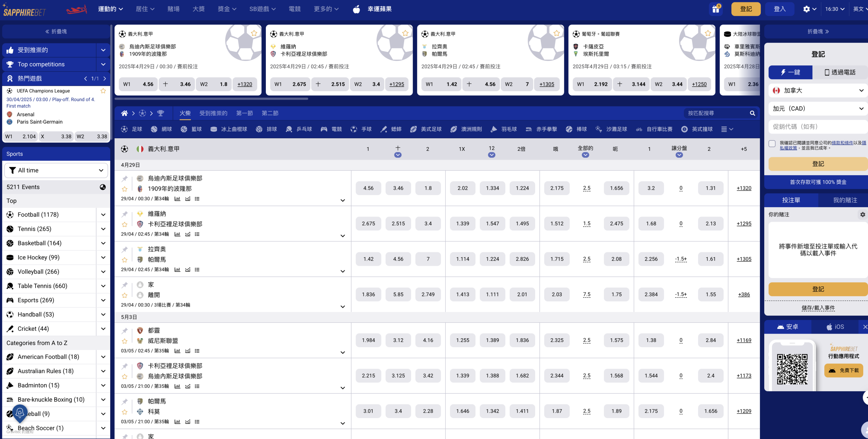The width and height of the screenshot is (868, 439).
Task: Go to home breadcrumb icon
Action: click(124, 113)
